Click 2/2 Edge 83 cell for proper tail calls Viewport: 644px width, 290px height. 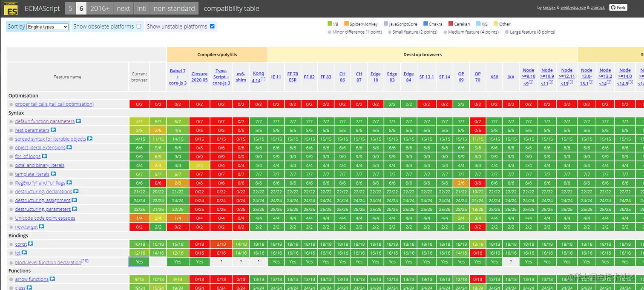tap(392, 104)
